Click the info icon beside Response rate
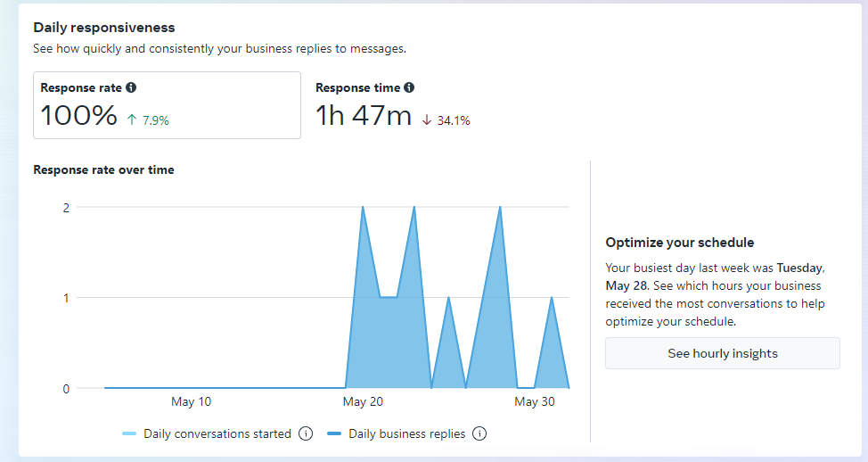The height and width of the screenshot is (462, 868). (131, 87)
